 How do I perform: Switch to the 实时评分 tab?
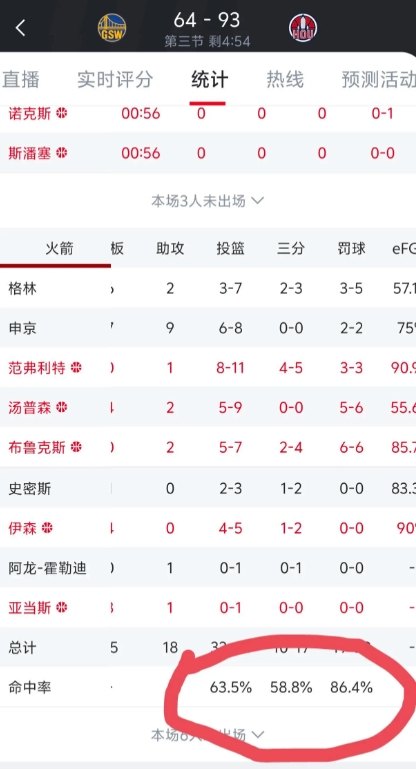(x=115, y=79)
